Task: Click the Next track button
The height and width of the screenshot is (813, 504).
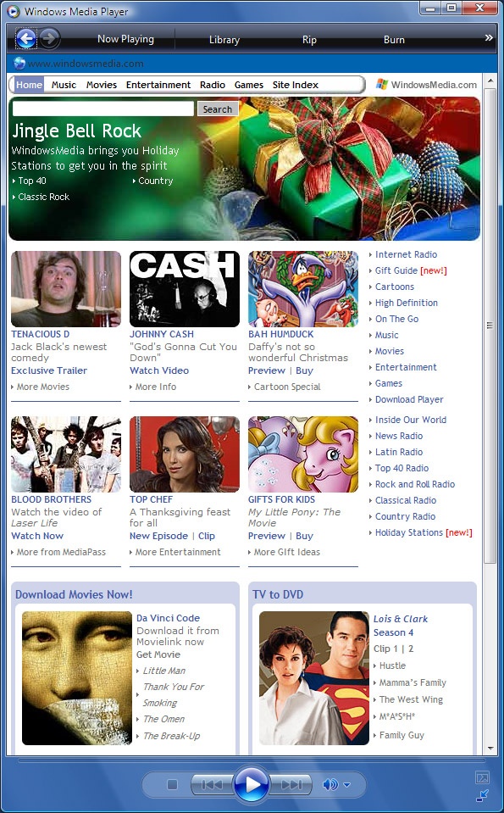Action: (x=291, y=784)
